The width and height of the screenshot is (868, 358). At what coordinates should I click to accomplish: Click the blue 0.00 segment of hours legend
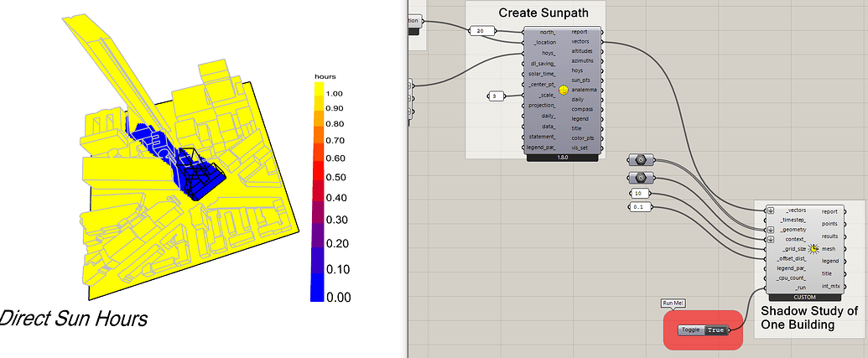tap(317, 288)
